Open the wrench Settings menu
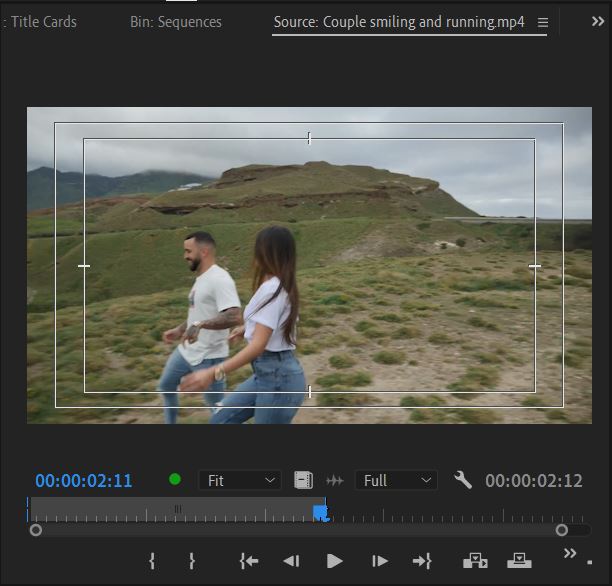Image resolution: width=612 pixels, height=586 pixels. pyautogui.click(x=463, y=480)
